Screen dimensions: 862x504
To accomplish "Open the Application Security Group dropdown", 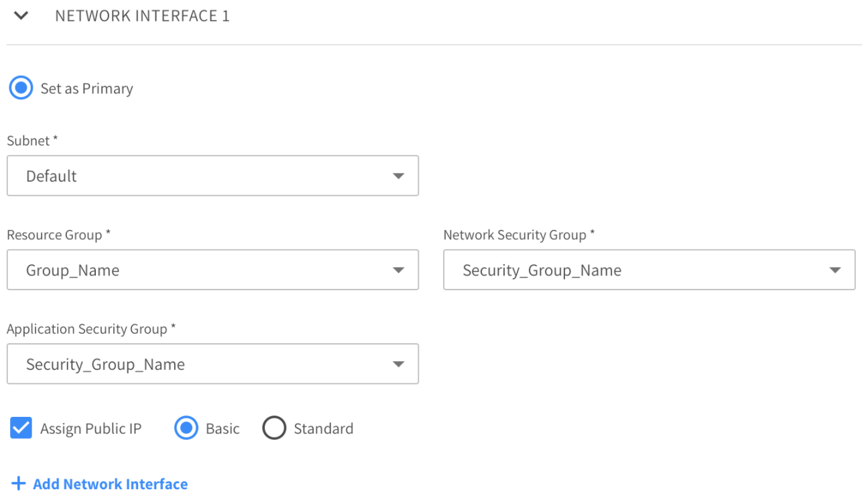I will [x=201, y=364].
